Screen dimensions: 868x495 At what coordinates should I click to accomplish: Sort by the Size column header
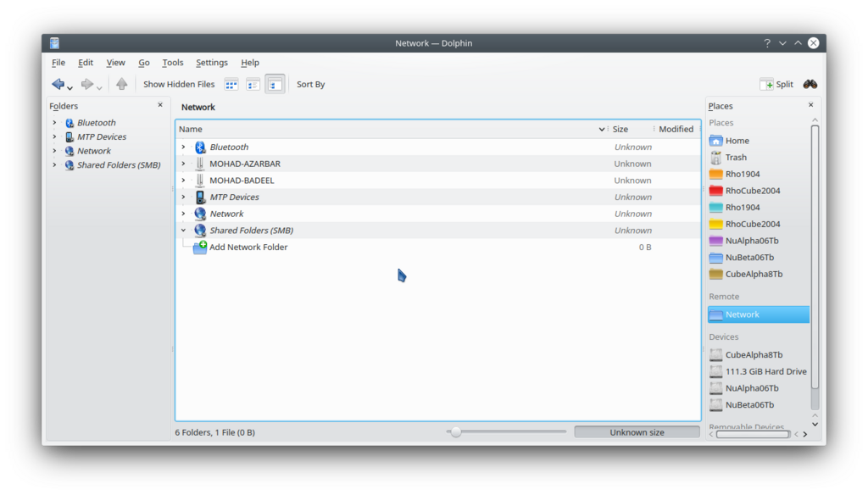coord(631,129)
